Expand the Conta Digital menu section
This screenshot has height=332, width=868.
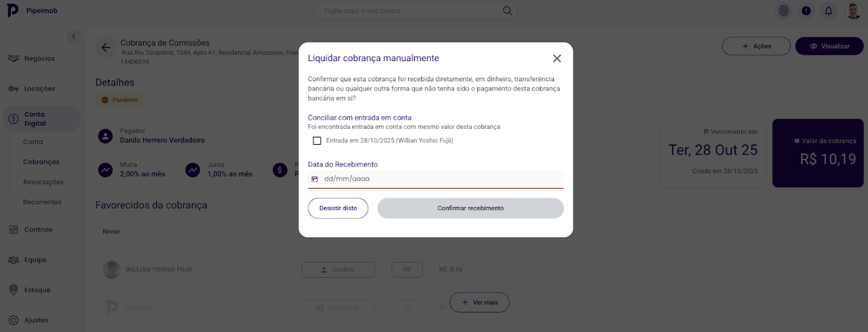42,119
